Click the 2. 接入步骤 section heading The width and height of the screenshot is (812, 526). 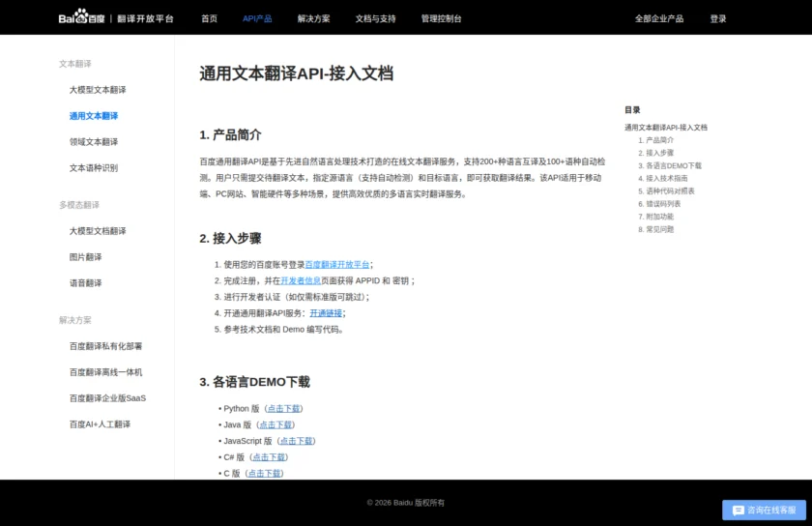pos(230,239)
